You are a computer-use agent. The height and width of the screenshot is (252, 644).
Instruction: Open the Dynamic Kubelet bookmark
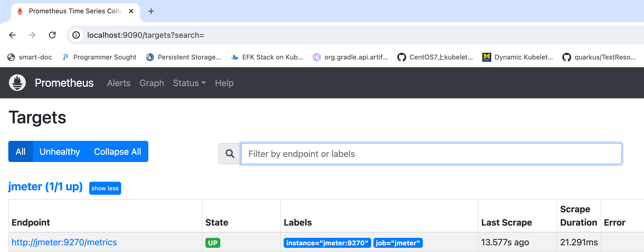pos(518,57)
